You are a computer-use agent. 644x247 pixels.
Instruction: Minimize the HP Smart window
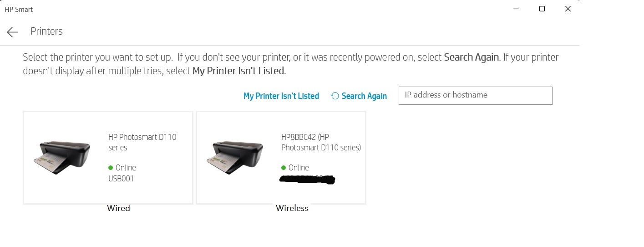[516, 9]
